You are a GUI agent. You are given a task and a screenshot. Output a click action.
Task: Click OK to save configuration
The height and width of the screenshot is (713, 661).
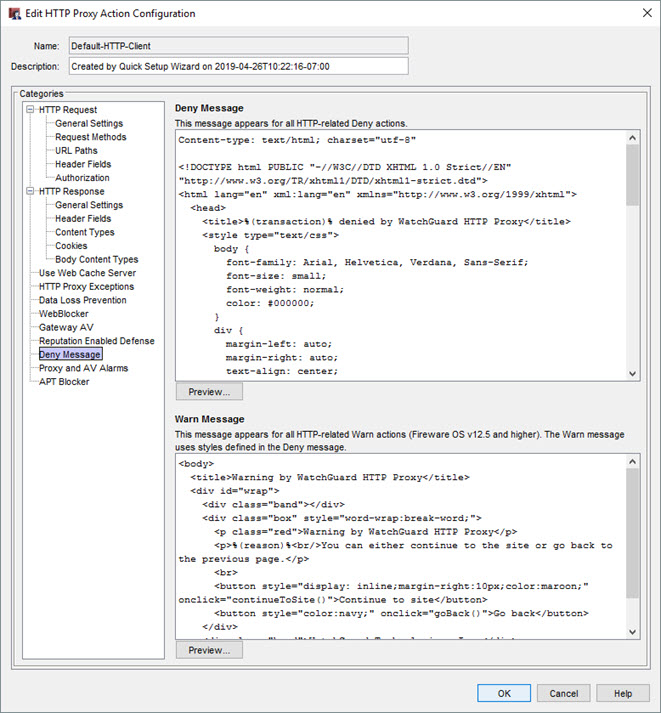click(503, 693)
